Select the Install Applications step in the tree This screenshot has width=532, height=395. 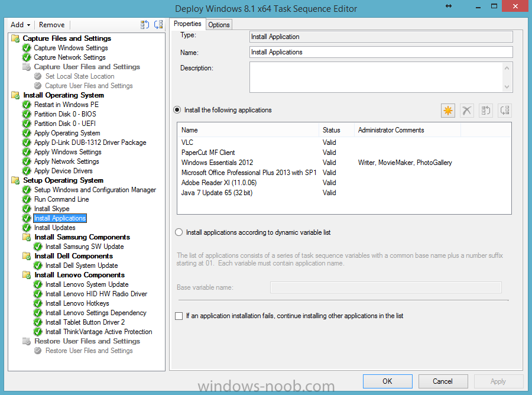coord(60,218)
